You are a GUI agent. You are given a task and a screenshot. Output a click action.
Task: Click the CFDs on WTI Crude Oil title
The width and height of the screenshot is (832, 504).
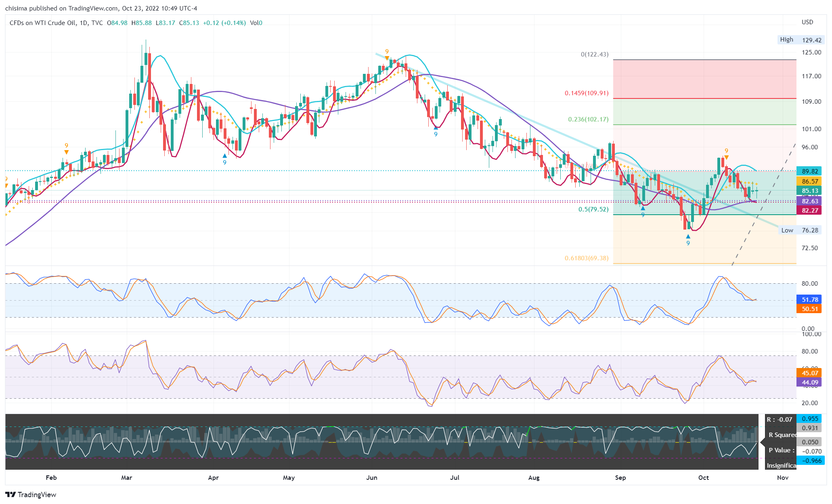click(x=42, y=23)
